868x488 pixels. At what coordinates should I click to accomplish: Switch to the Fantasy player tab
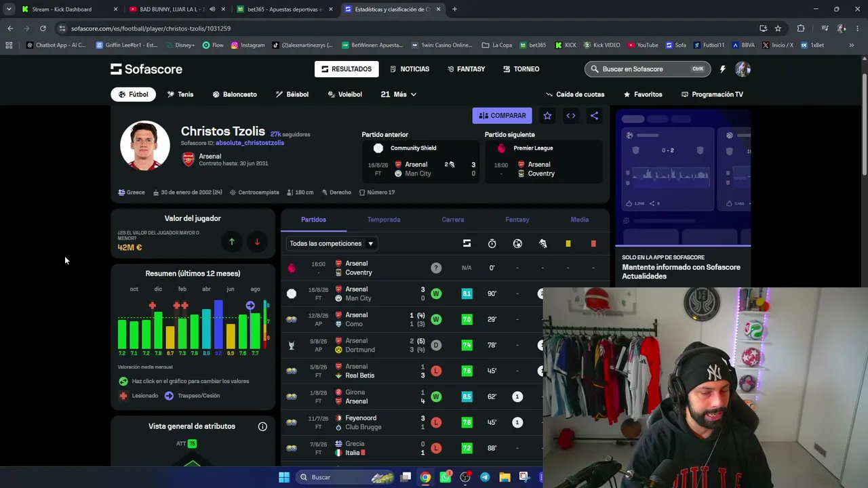(x=517, y=220)
